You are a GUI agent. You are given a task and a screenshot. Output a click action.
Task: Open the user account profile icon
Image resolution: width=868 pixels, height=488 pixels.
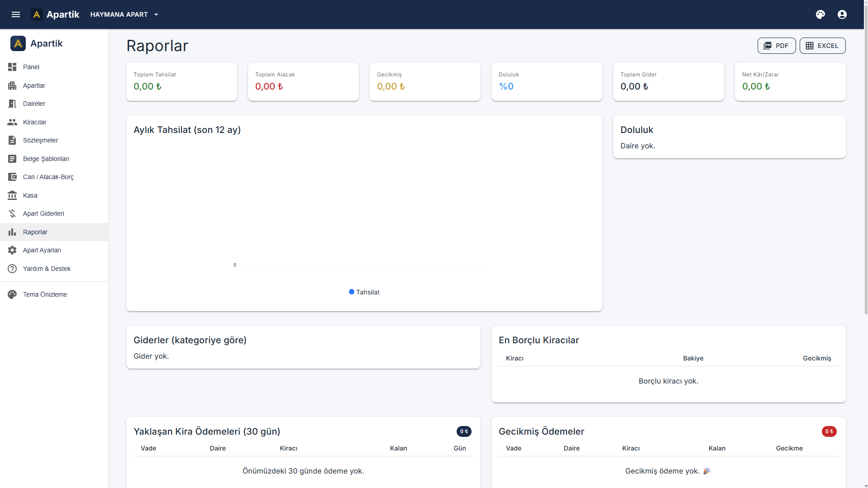click(x=842, y=14)
